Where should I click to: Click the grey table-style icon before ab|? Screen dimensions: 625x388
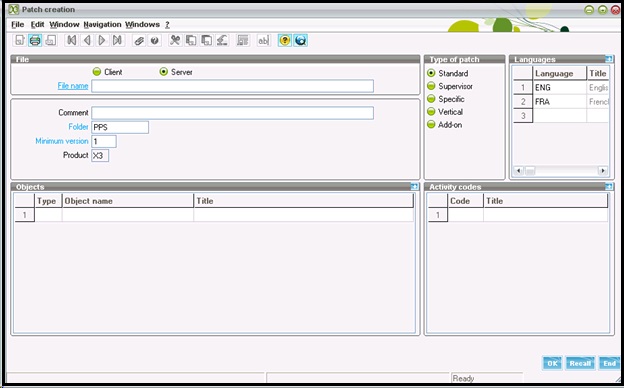click(243, 40)
